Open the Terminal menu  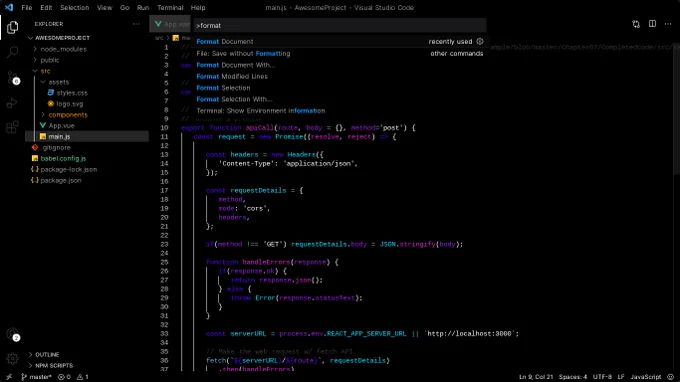click(170, 7)
